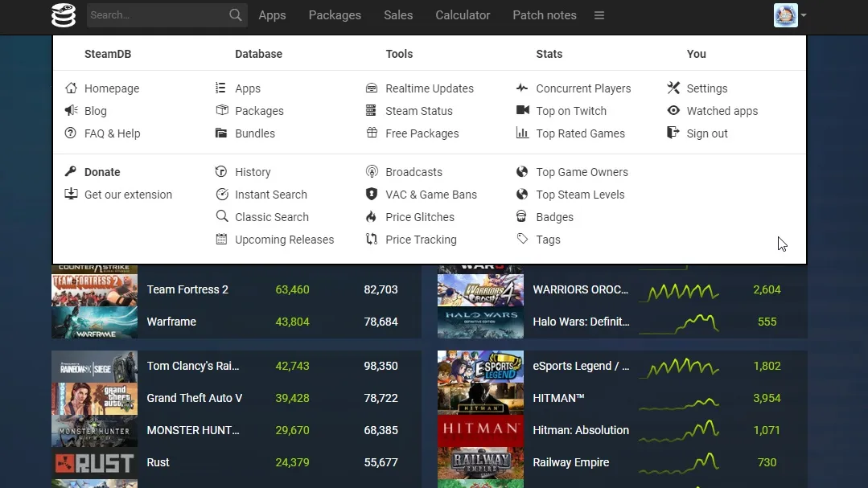Click the Watched apps eye icon
Image resolution: width=868 pixels, height=488 pixels.
[x=673, y=111]
